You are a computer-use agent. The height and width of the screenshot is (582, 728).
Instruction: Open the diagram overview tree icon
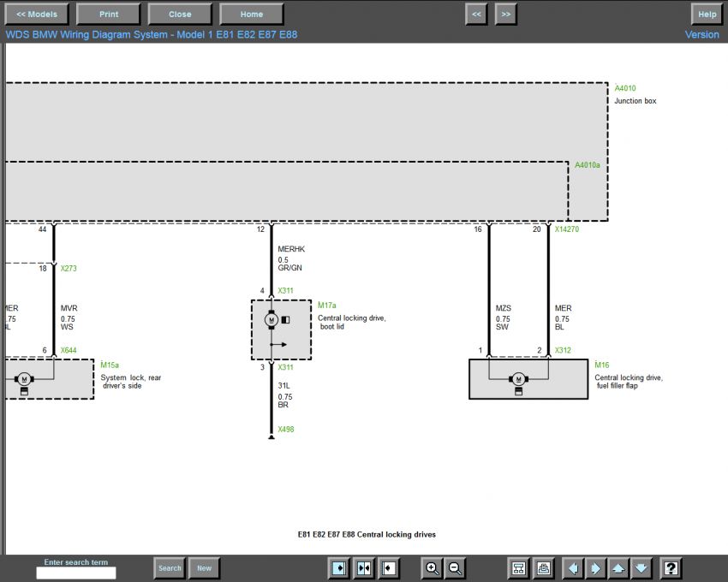coord(518,568)
